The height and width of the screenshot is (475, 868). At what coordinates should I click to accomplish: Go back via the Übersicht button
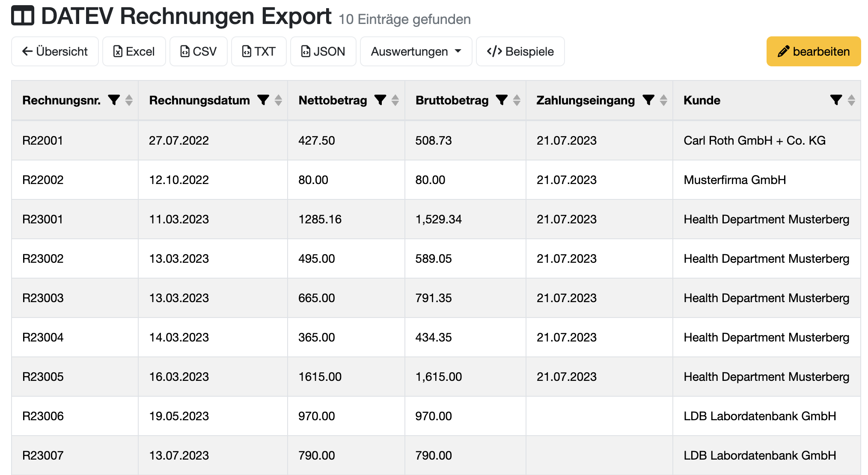(54, 51)
